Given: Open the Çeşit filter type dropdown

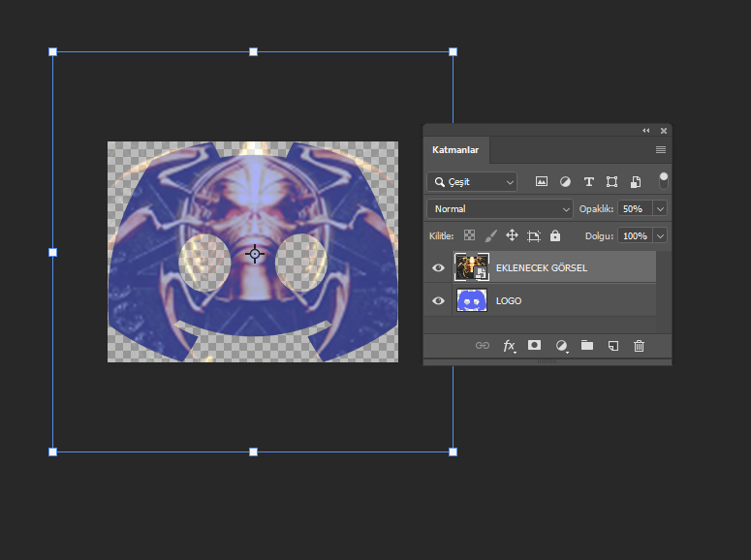Looking at the screenshot, I should coord(473,181).
